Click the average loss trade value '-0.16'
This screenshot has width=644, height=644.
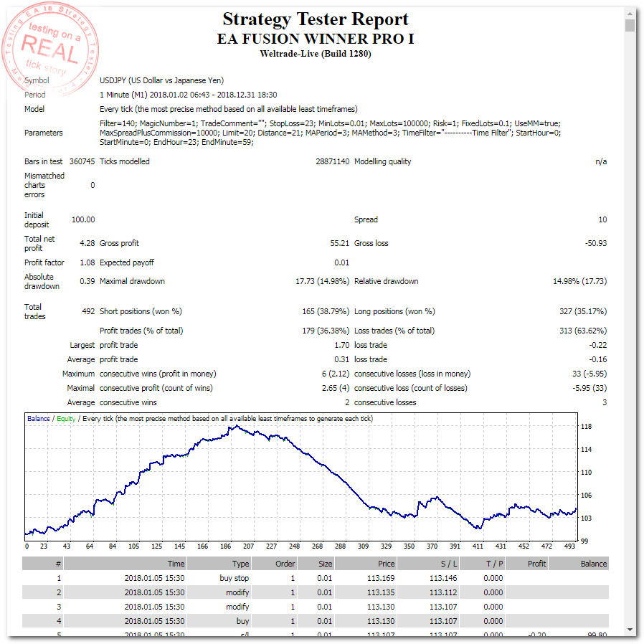(x=598, y=359)
